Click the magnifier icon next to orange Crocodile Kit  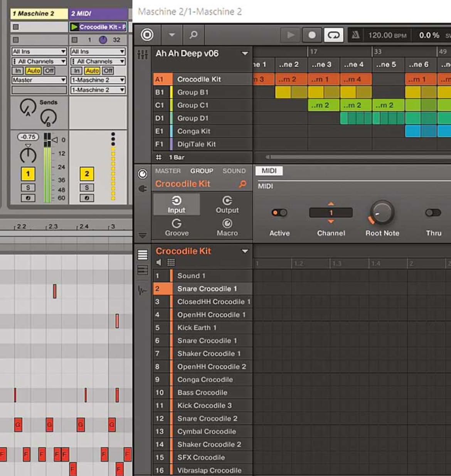242,184
